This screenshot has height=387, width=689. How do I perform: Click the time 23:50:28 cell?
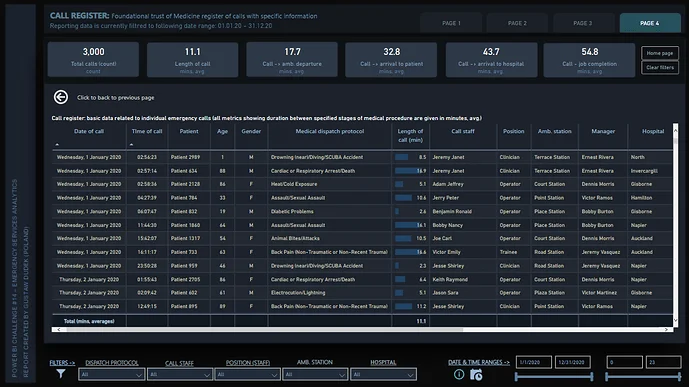[x=147, y=266]
